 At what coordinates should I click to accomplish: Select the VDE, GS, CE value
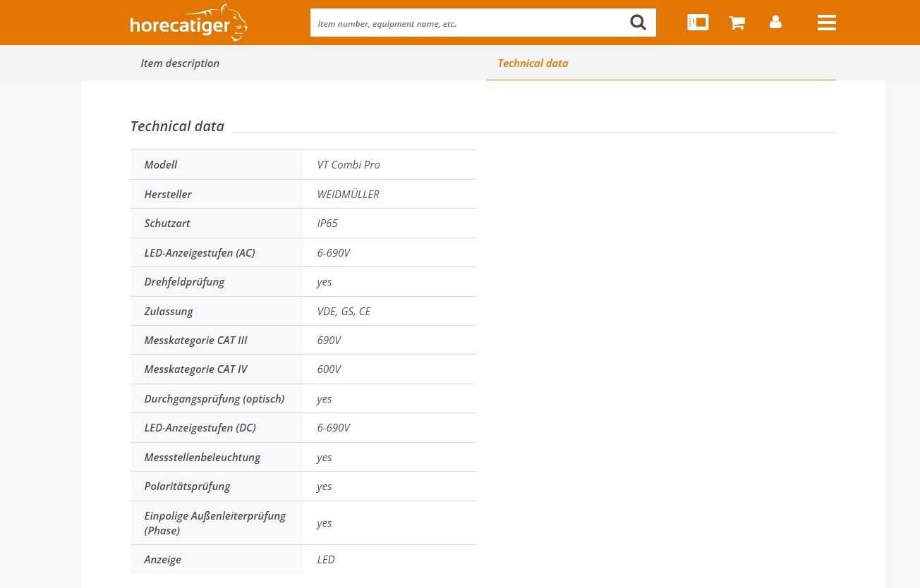pos(344,311)
